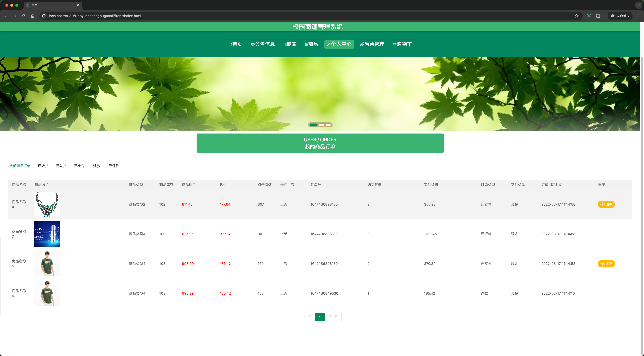The width and height of the screenshot is (644, 356).
Task: Open the browser three-dot menu
Action: (638, 16)
